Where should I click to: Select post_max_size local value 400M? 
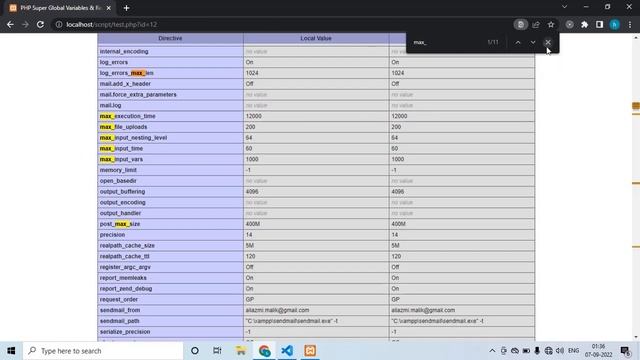tap(253, 224)
